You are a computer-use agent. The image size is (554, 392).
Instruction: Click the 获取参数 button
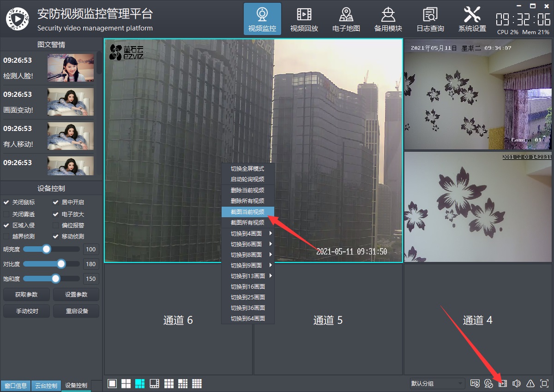click(x=26, y=294)
